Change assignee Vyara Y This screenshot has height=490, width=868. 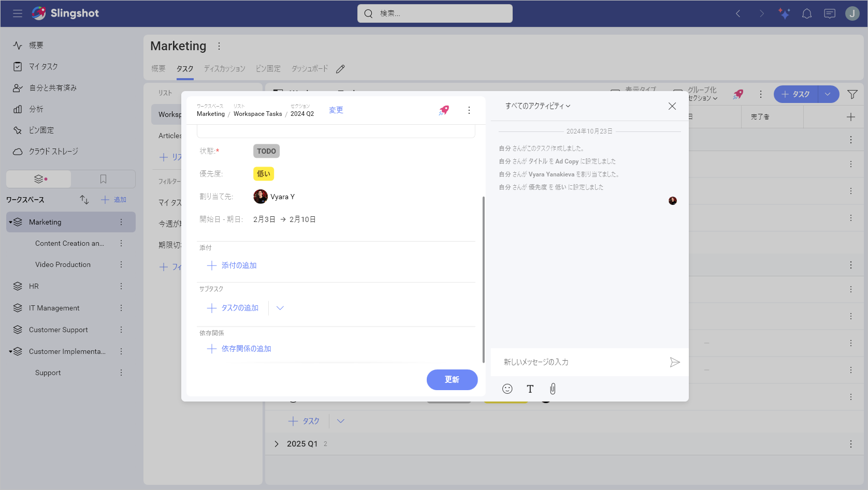pyautogui.click(x=274, y=197)
